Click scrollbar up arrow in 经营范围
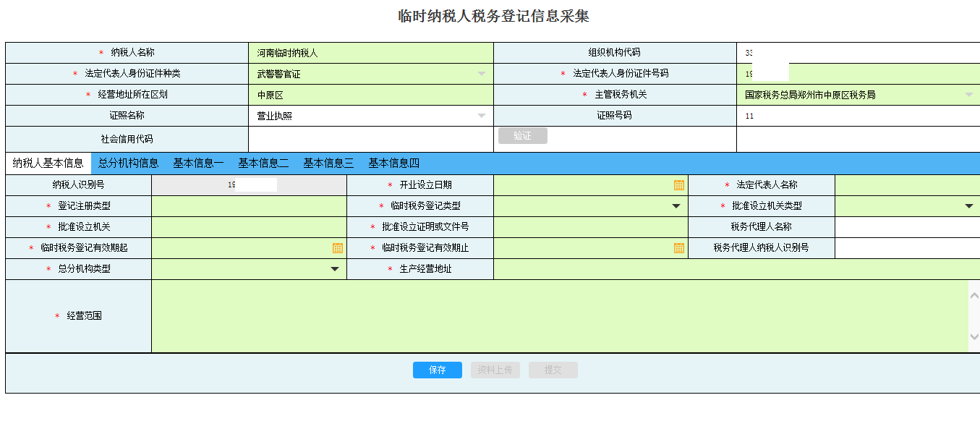 point(974,294)
